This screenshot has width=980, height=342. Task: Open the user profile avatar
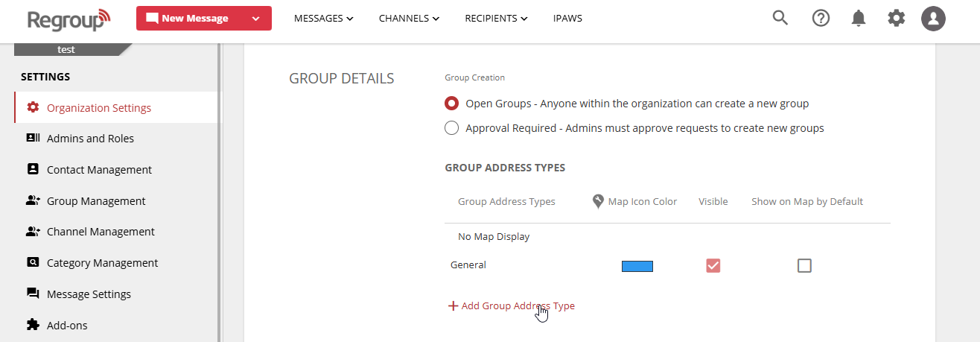click(933, 19)
